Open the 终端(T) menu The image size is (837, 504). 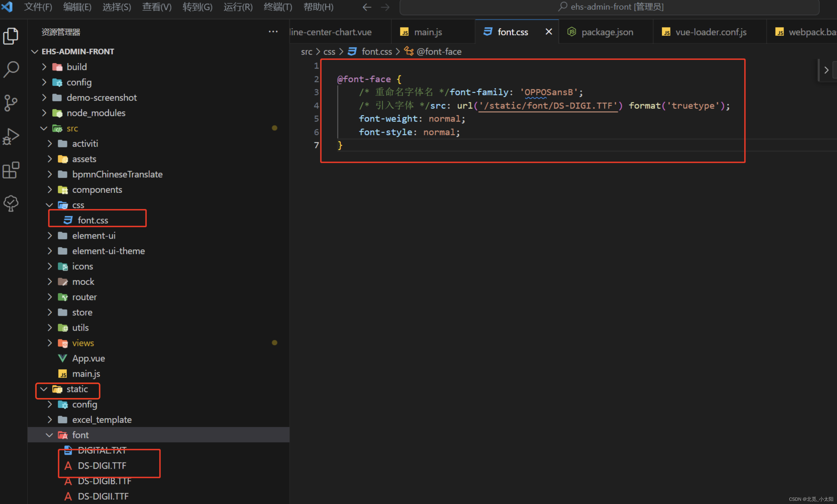[278, 7]
